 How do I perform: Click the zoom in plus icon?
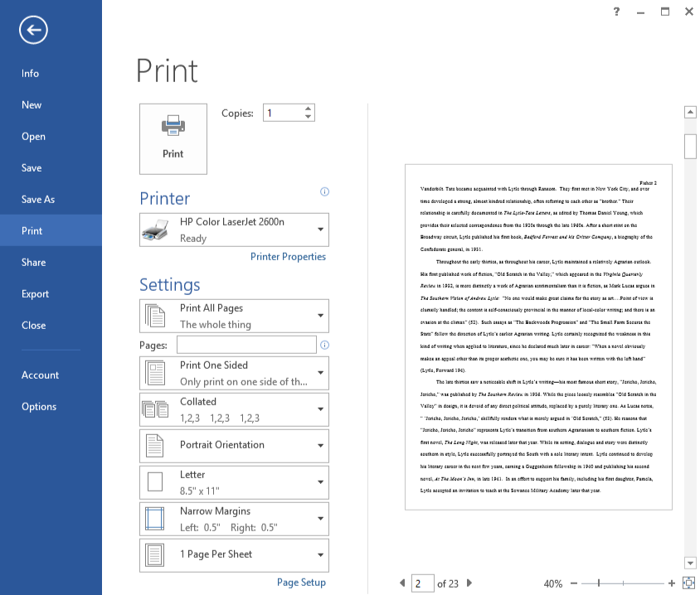pyautogui.click(x=671, y=583)
